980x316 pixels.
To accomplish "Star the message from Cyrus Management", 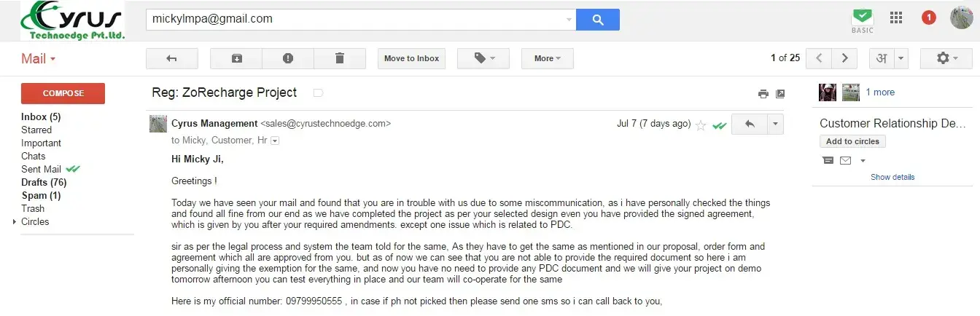I will (701, 125).
